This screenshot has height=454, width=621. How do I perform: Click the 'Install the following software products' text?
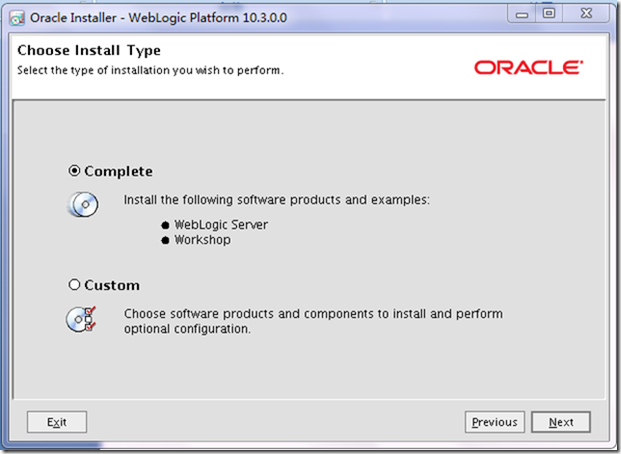coord(276,200)
